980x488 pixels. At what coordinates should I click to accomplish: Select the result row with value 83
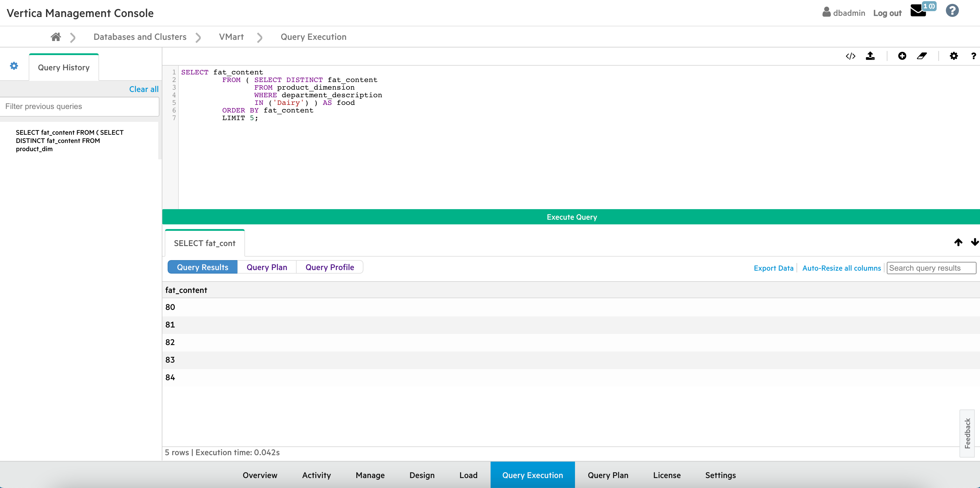pos(571,360)
